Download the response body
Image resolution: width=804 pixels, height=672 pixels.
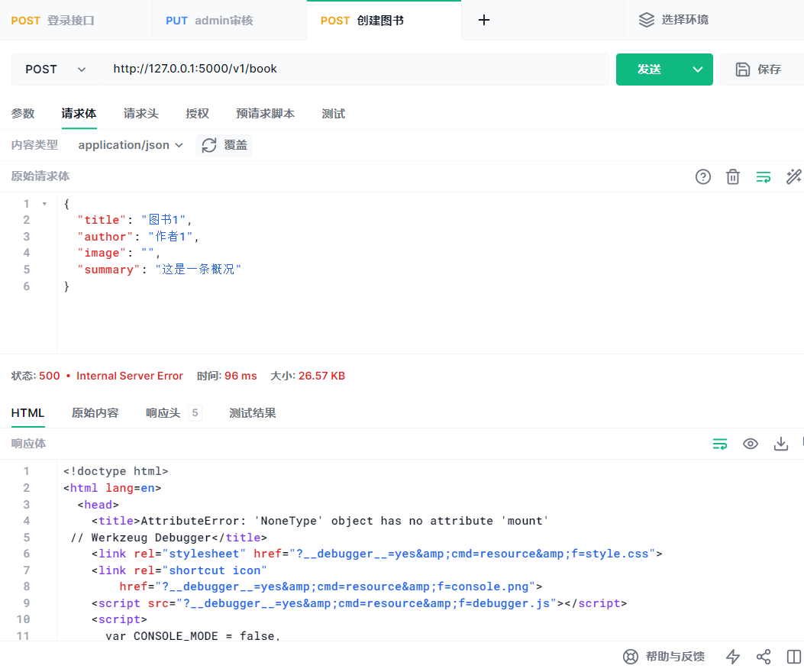[780, 443]
